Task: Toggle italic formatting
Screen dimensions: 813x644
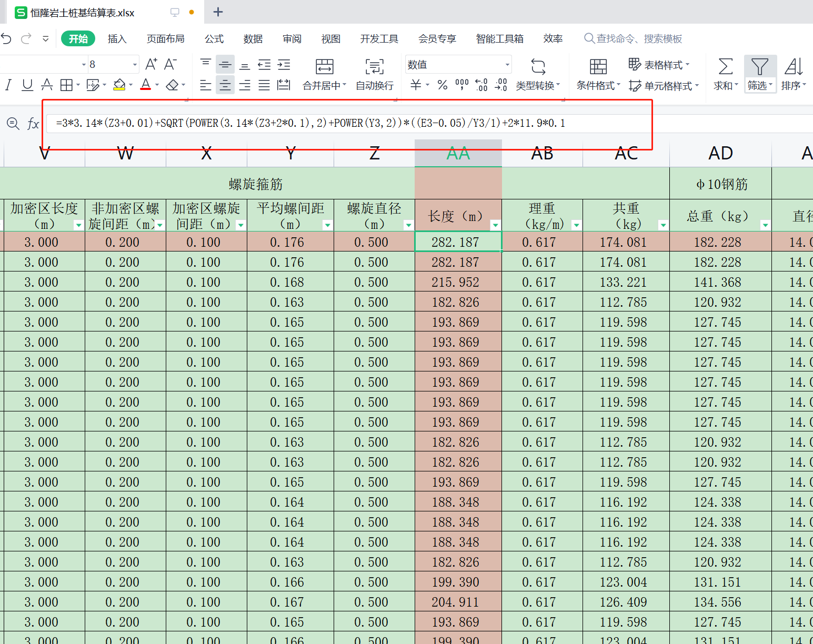Action: click(x=8, y=85)
